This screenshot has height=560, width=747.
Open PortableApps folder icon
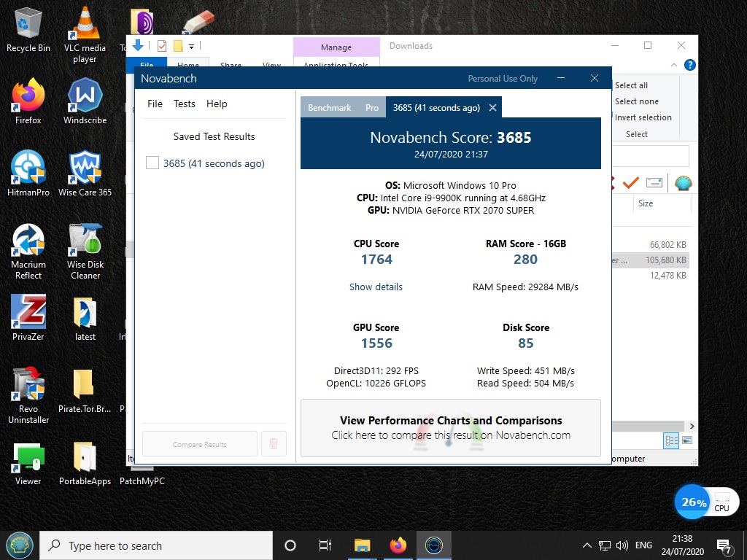(x=85, y=463)
